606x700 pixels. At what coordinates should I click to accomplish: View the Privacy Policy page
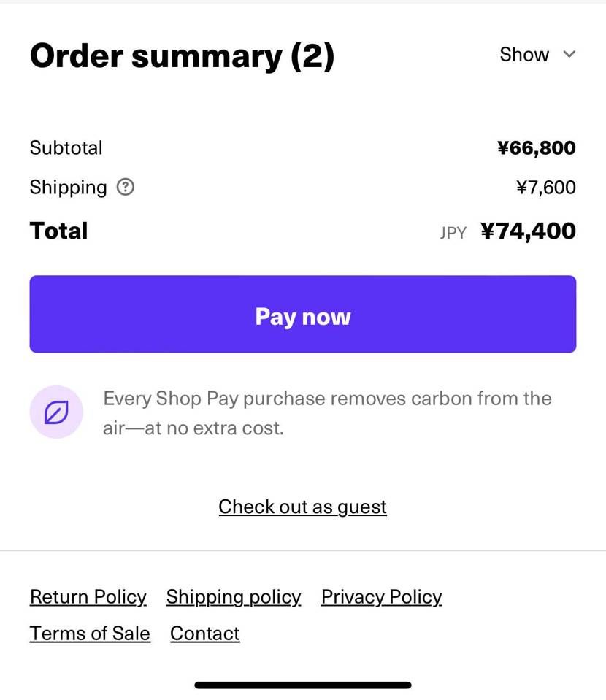[381, 597]
